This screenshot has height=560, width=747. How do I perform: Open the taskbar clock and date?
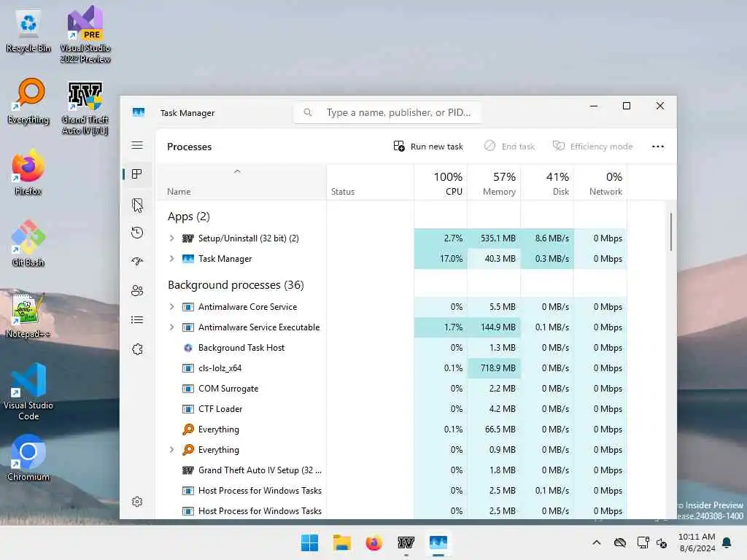pyautogui.click(x=697, y=542)
